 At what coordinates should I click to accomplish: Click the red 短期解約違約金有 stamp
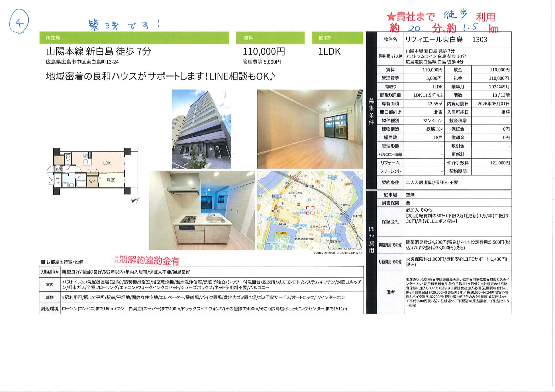(145, 260)
